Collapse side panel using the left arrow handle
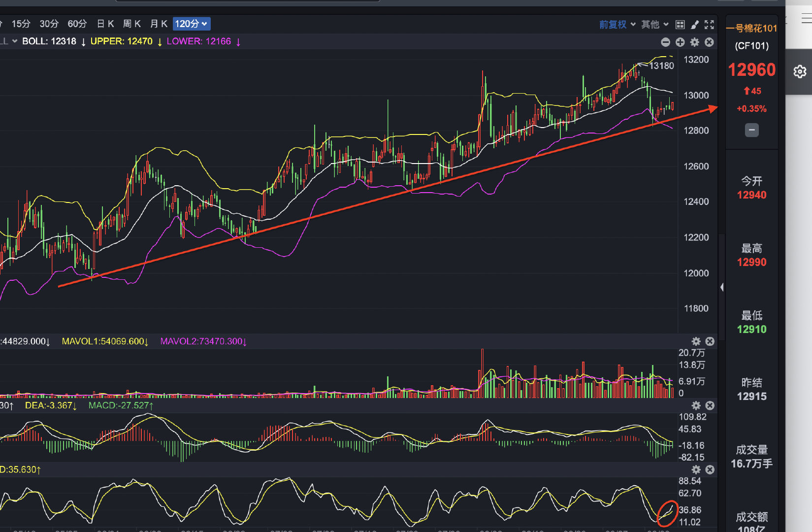The width and height of the screenshot is (812, 532). [x=722, y=287]
